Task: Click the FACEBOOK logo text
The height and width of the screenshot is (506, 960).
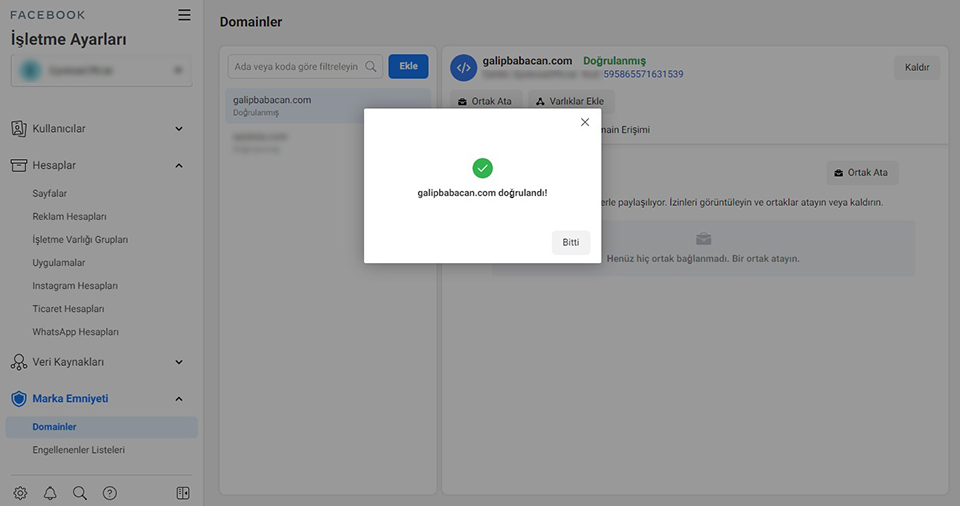Action: pos(48,15)
